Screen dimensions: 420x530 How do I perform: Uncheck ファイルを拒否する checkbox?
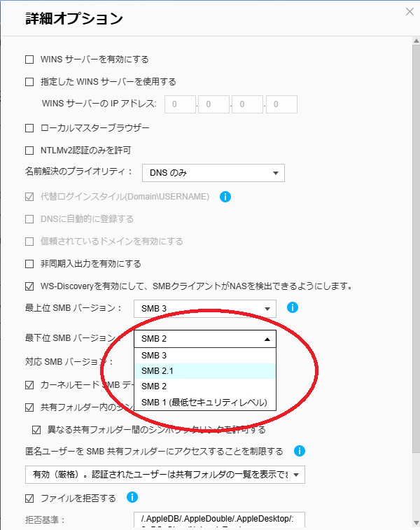[29, 498]
